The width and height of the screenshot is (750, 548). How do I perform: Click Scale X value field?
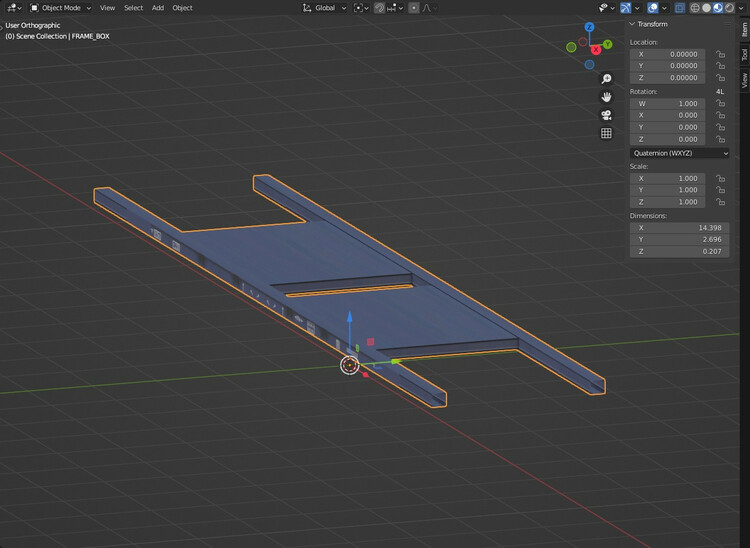click(x=667, y=178)
